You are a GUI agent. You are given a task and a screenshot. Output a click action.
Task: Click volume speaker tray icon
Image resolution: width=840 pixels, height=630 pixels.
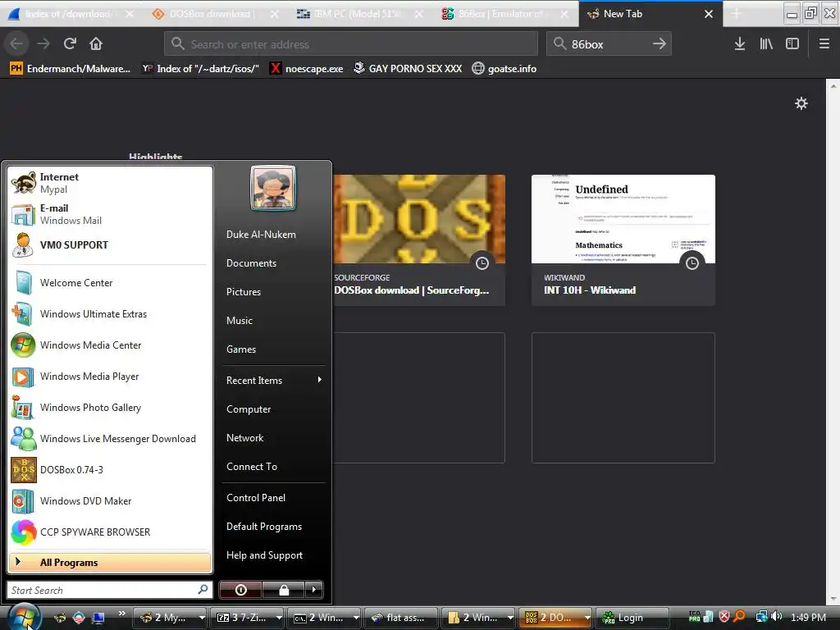[x=778, y=617]
